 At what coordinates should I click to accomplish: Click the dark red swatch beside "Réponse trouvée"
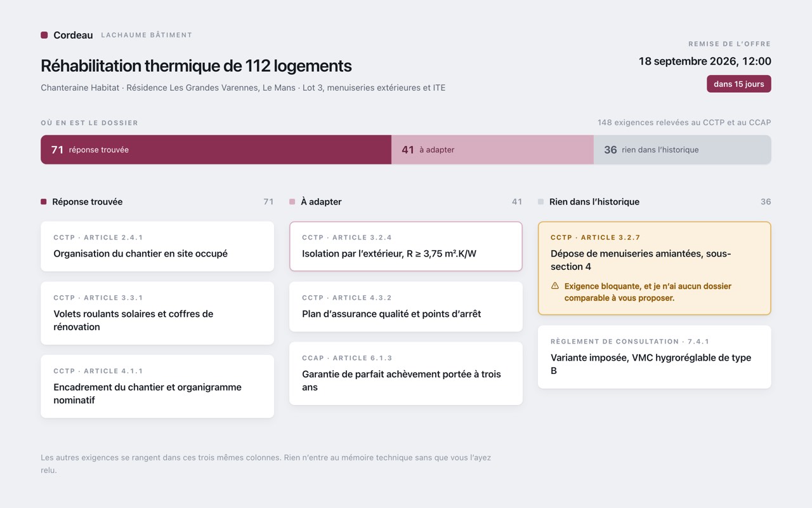44,202
